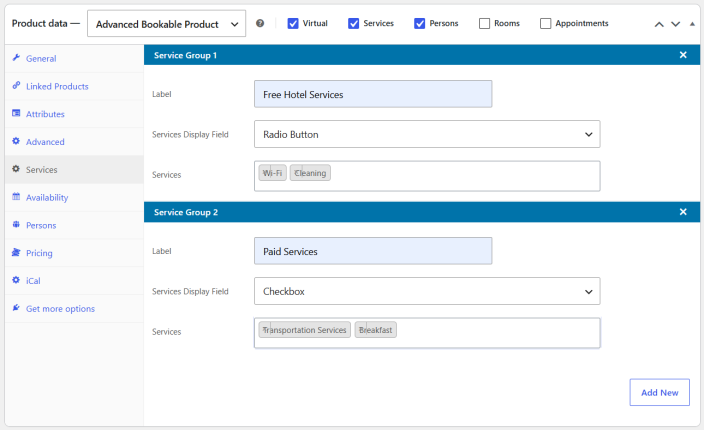Viewport: 704px width, 430px height.
Task: Click the help question mark icon
Action: (x=260, y=23)
